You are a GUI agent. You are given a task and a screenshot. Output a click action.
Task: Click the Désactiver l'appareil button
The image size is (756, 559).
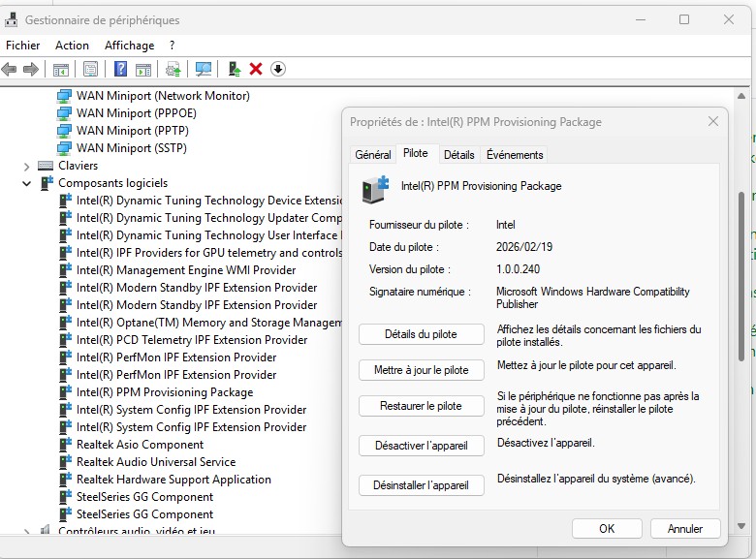click(x=421, y=446)
